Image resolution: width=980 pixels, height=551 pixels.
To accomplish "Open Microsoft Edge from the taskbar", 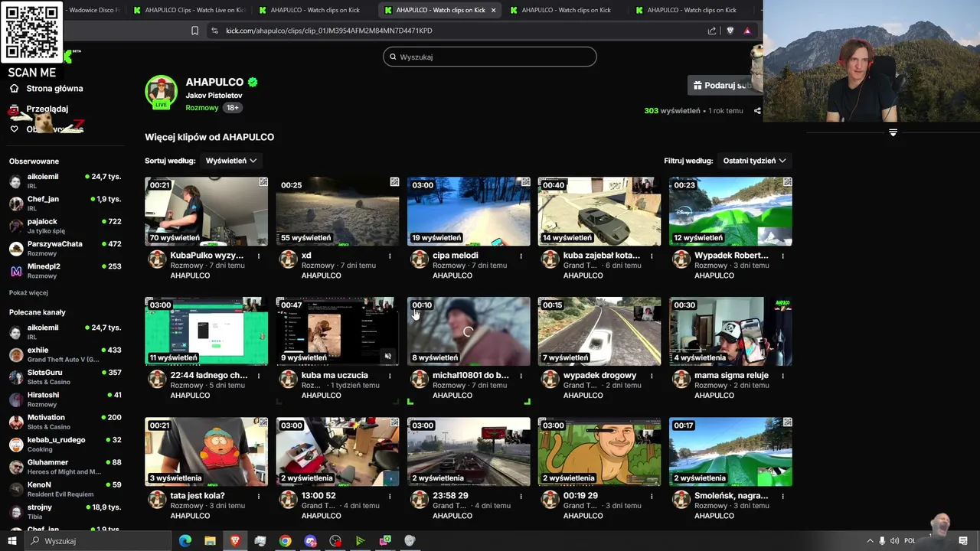I will tap(185, 541).
